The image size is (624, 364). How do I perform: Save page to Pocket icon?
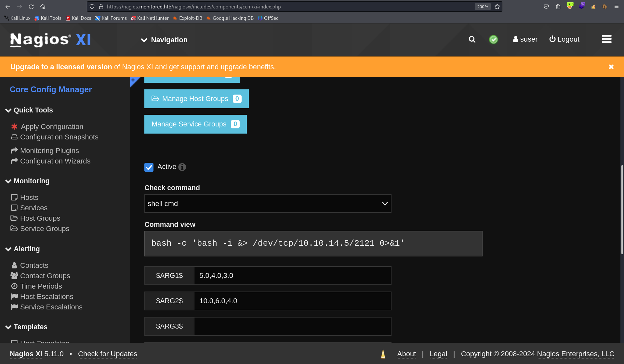[546, 6]
